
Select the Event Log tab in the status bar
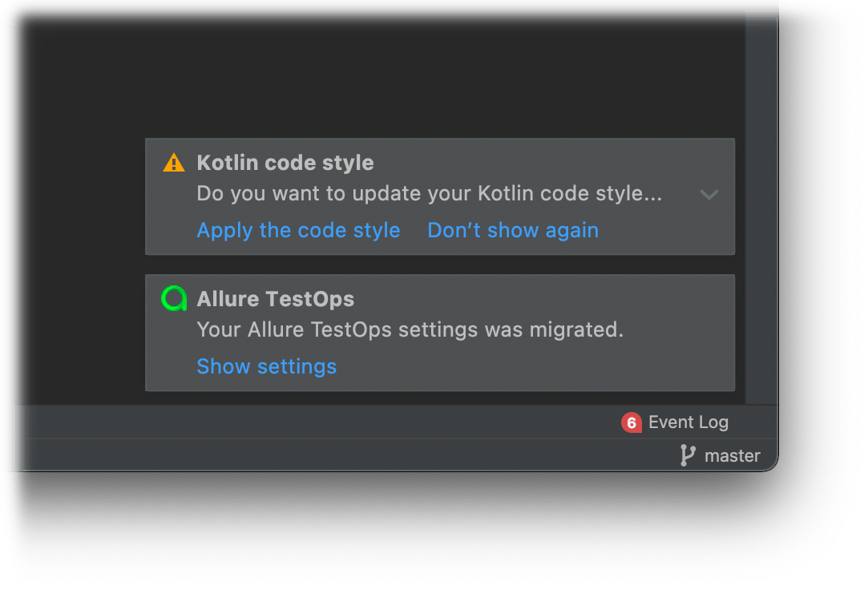[x=688, y=422]
